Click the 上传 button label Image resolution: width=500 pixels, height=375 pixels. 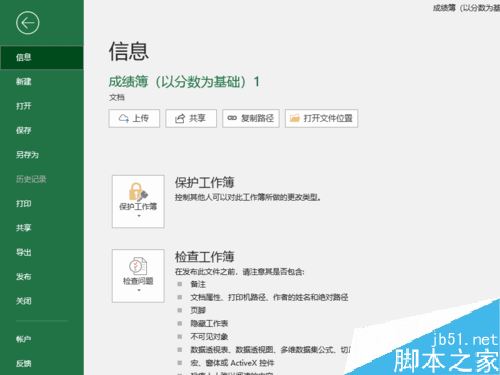[x=140, y=118]
